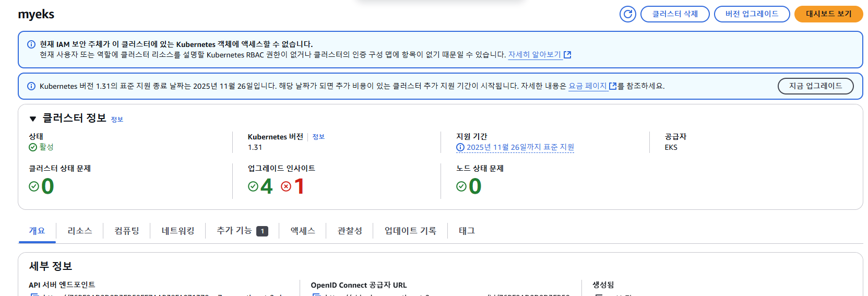
Task: Click the failing upgrade insights count 1
Action: 299,186
